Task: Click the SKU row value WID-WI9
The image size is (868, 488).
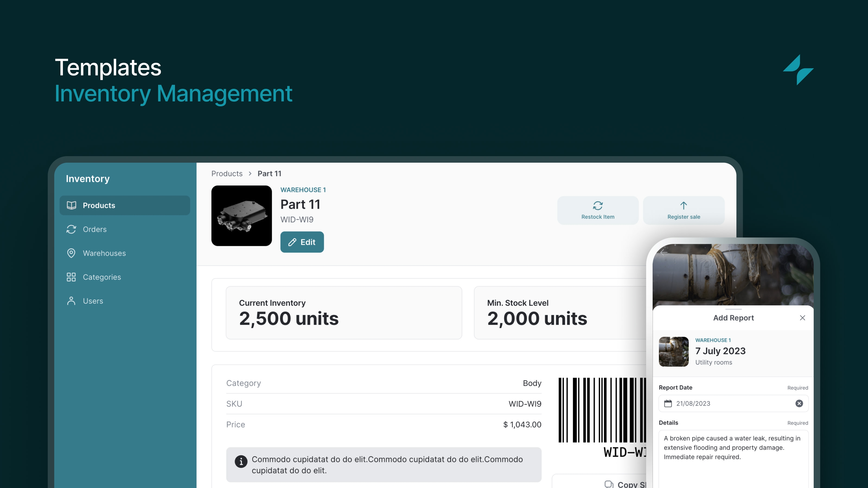Action: coord(525,403)
